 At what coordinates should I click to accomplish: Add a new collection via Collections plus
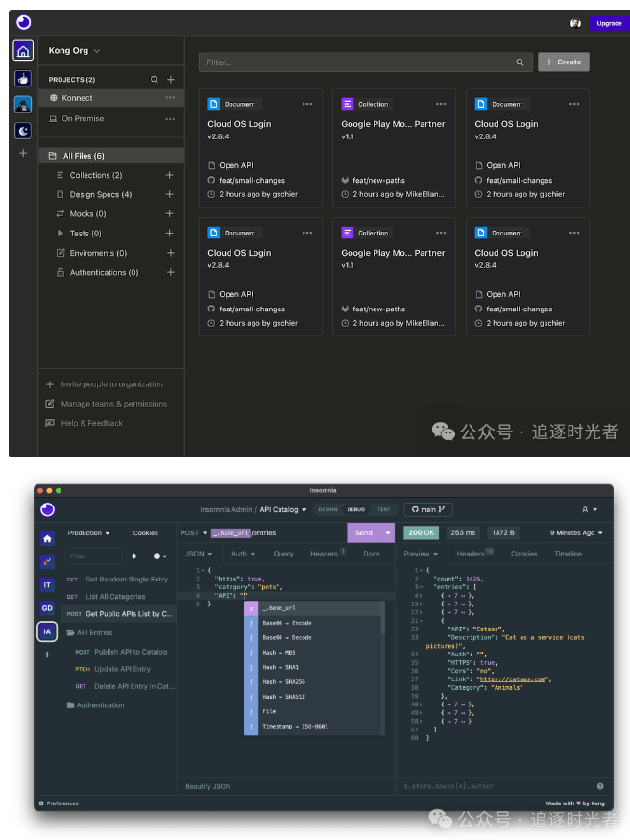pyautogui.click(x=170, y=175)
